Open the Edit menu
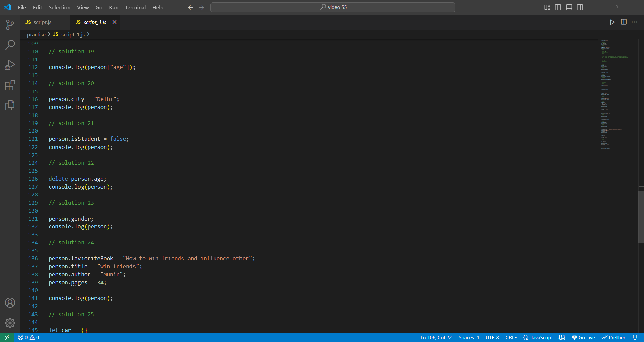The width and height of the screenshot is (644, 342). [37, 7]
